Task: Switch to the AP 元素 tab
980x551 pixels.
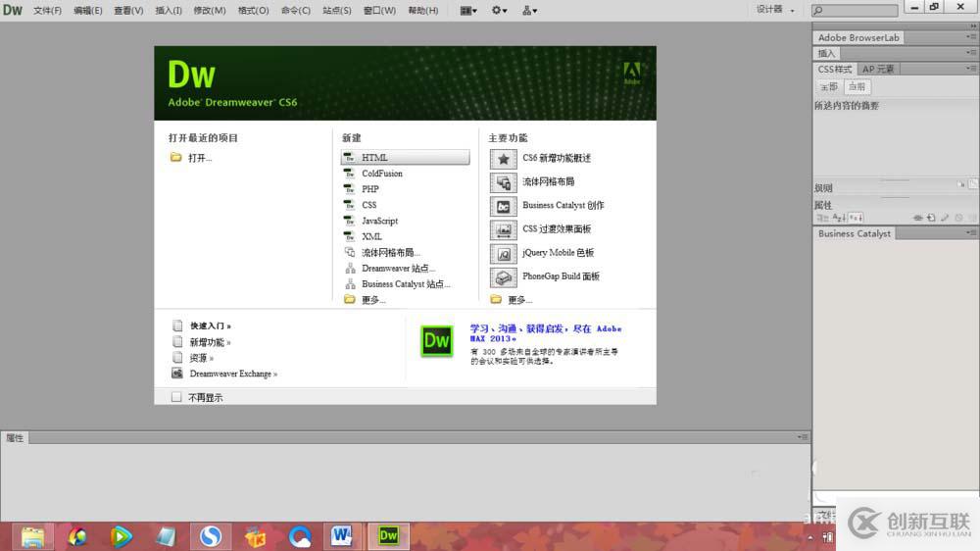Action: pyautogui.click(x=877, y=70)
